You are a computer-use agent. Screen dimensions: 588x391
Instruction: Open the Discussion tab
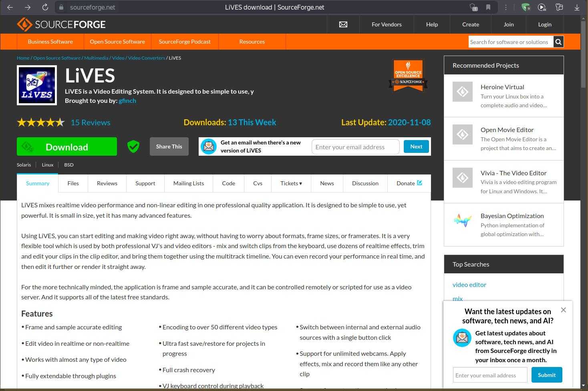coord(365,183)
